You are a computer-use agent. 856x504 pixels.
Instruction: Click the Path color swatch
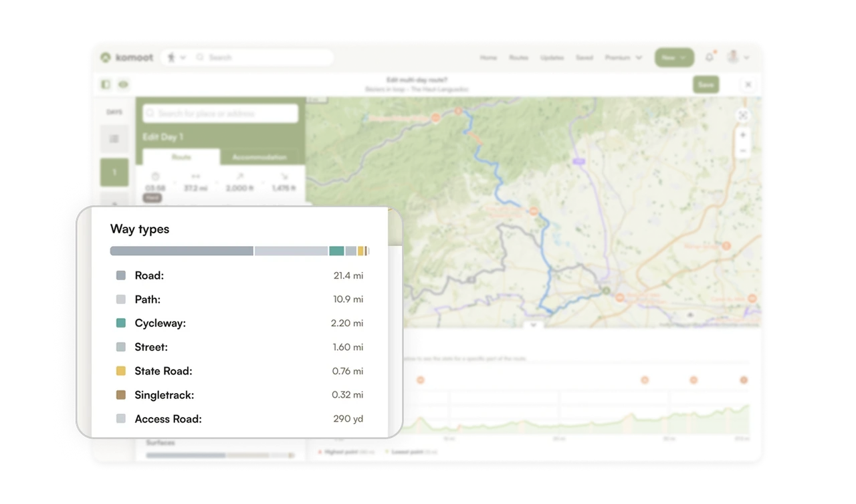[x=121, y=299]
